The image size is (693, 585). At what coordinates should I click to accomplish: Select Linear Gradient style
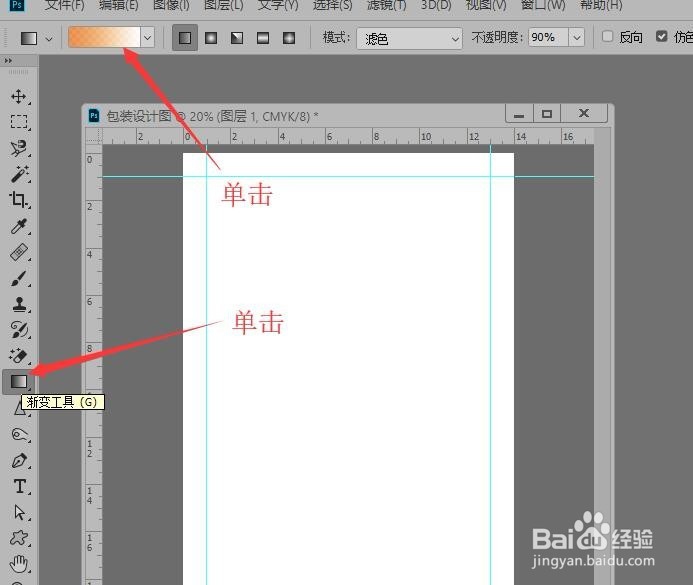pyautogui.click(x=185, y=38)
